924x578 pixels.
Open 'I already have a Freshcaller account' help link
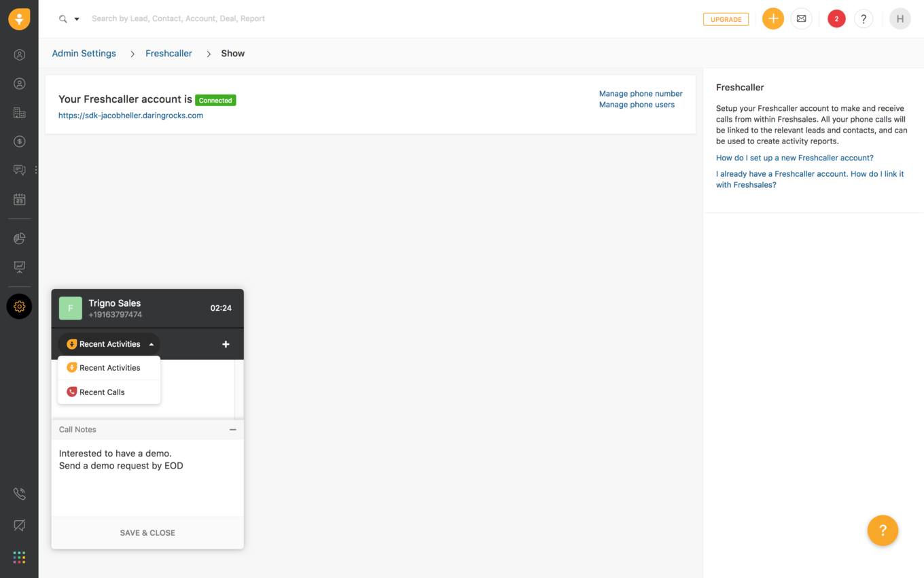pyautogui.click(x=810, y=180)
